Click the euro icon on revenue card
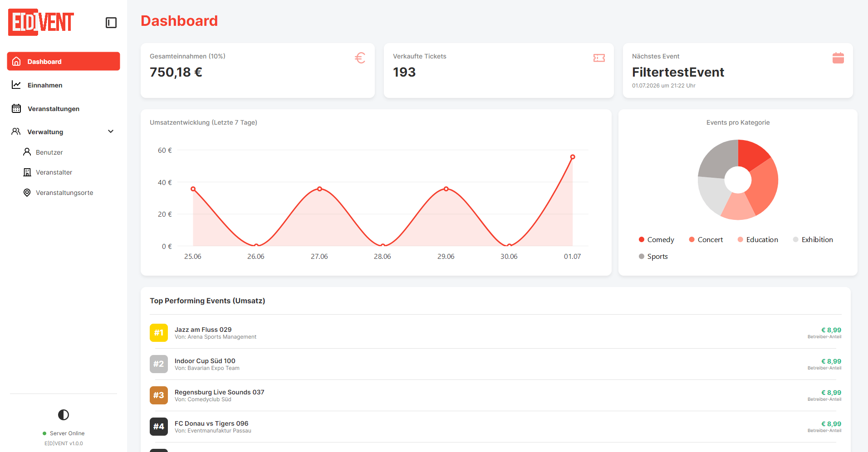Image resolution: width=868 pixels, height=452 pixels. (360, 58)
